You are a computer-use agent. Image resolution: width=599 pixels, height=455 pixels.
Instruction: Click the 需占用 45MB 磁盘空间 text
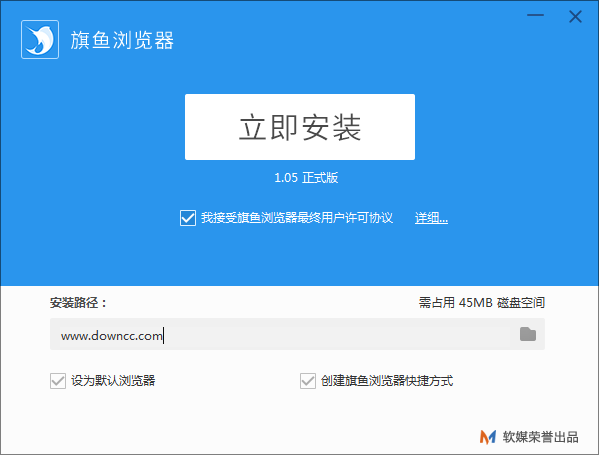coord(482,303)
